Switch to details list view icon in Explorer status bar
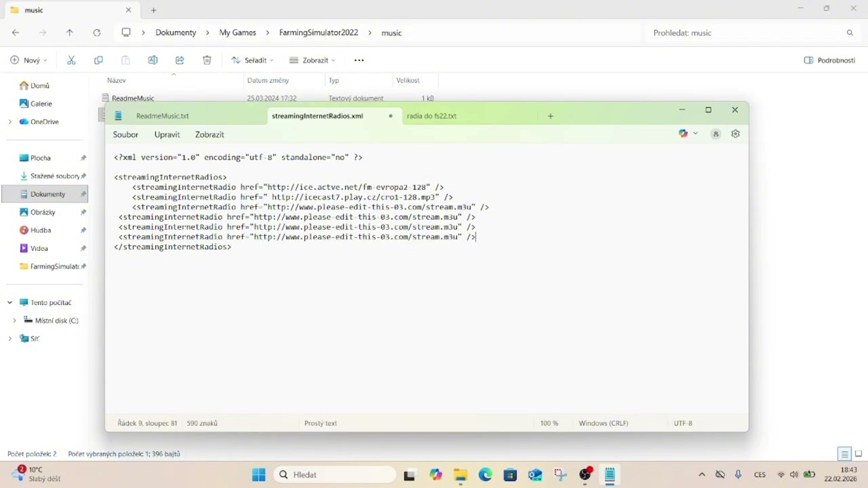 844,454
